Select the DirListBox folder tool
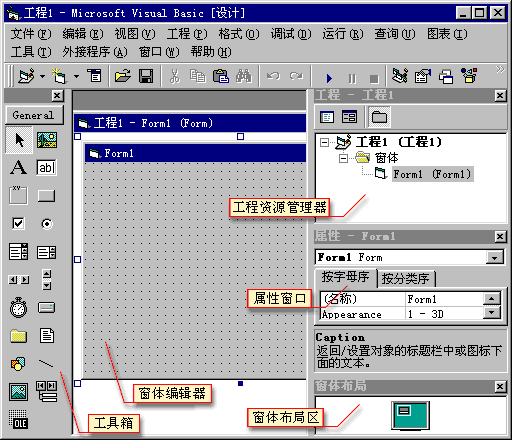This screenshot has height=440, width=512. click(18, 336)
